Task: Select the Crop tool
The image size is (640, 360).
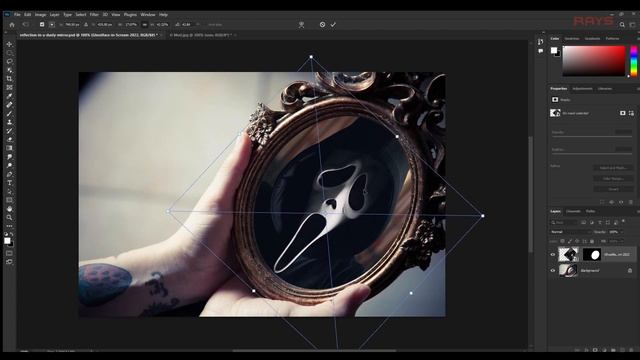Action: point(9,78)
